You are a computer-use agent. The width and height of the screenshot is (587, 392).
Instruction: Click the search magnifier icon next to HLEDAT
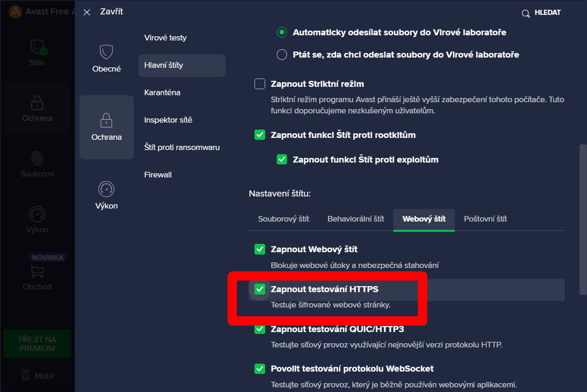point(526,13)
